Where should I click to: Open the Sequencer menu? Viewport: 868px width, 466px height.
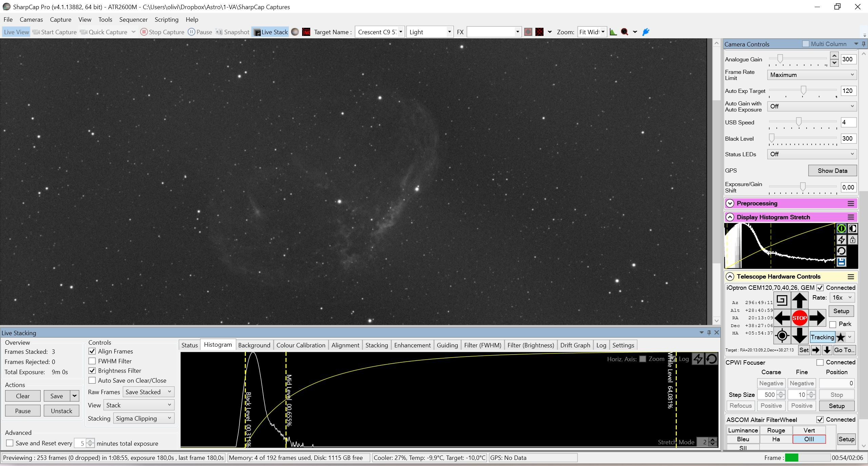133,19
